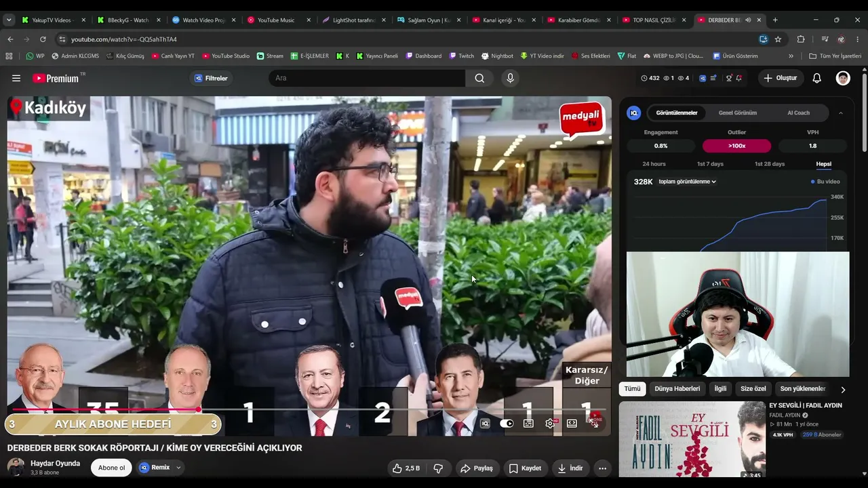Open the tab search dropdown in Chrome
The image size is (868, 488).
pos(9,20)
